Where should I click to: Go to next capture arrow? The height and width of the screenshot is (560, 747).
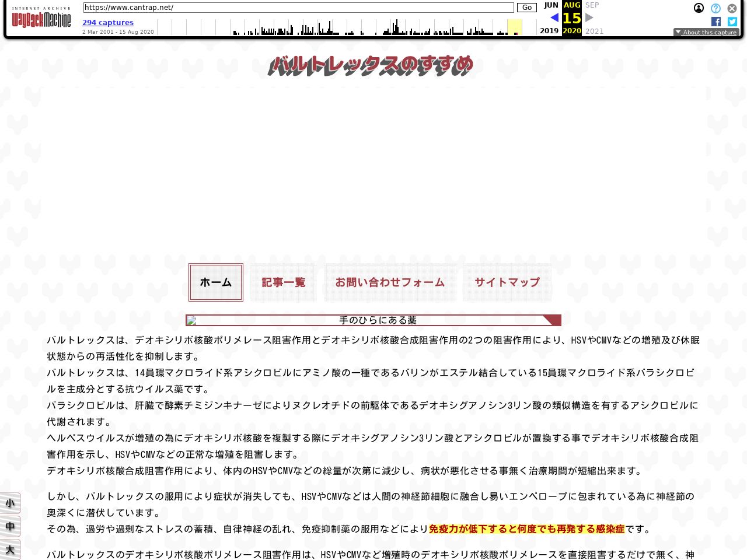click(x=589, y=17)
